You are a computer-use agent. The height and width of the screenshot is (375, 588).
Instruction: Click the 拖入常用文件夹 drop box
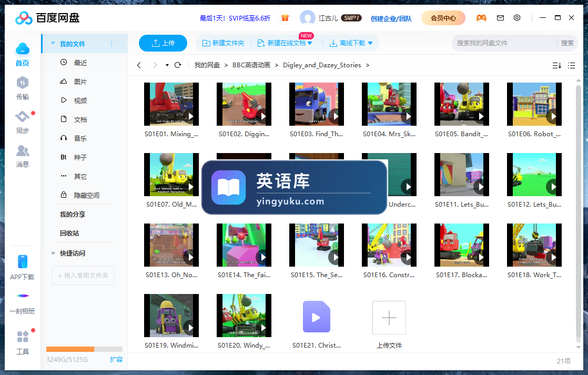(x=83, y=276)
